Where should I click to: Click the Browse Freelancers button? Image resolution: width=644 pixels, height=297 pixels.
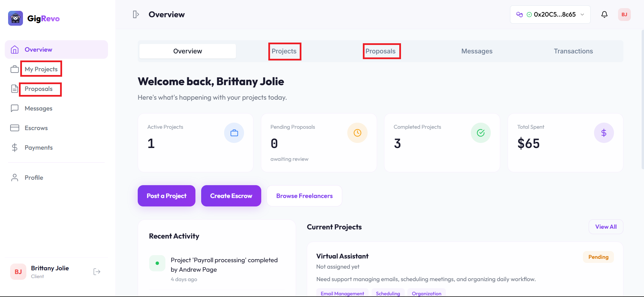coord(304,196)
